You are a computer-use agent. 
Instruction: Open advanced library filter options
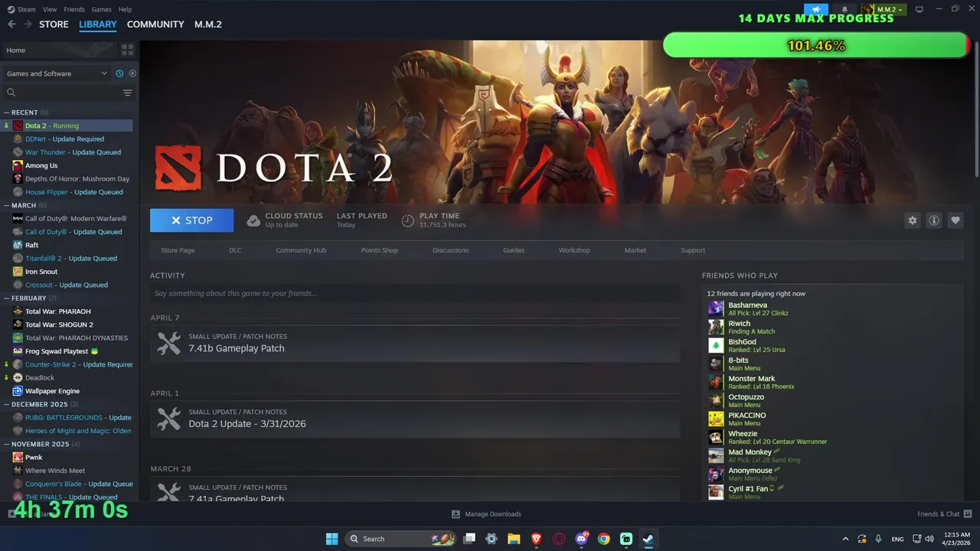(127, 93)
